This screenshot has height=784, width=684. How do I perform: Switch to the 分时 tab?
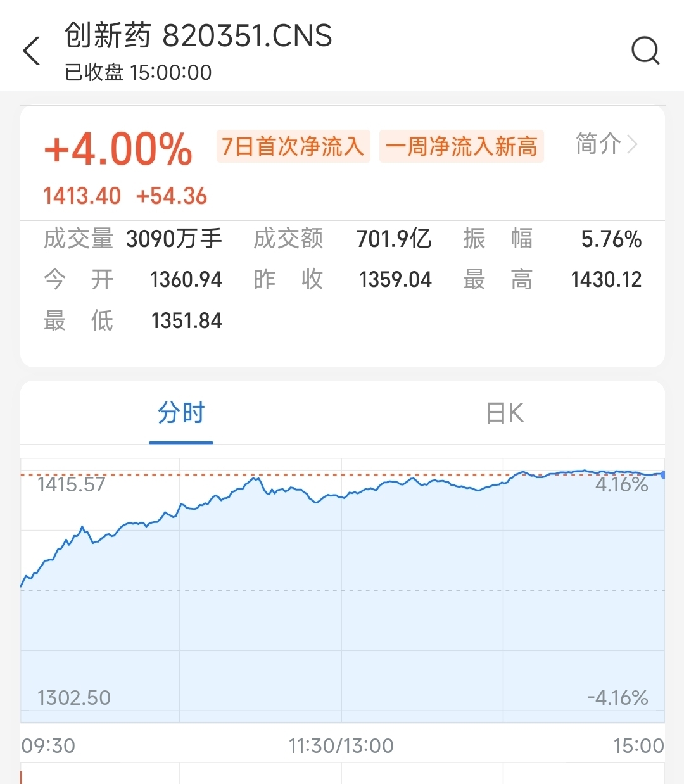[x=181, y=414]
